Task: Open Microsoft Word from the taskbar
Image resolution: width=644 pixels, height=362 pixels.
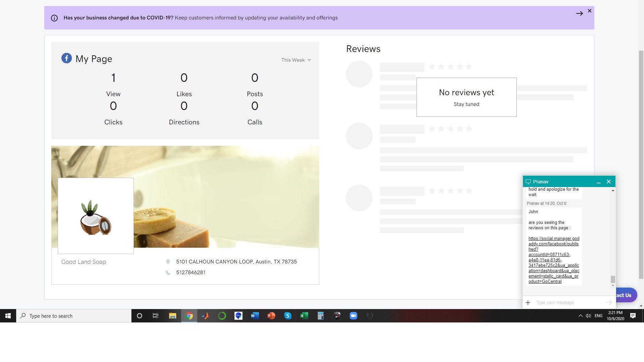Action: tap(255, 316)
